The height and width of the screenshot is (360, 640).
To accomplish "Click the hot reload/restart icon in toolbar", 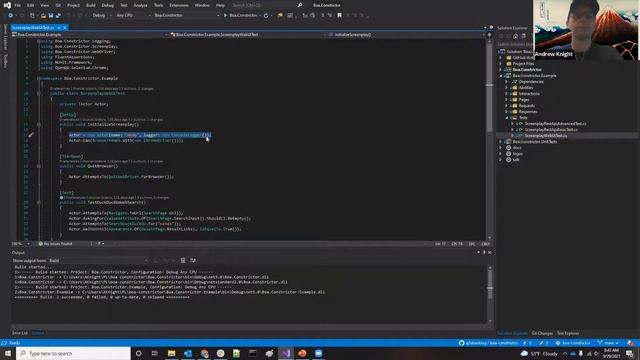I will 266,16.
